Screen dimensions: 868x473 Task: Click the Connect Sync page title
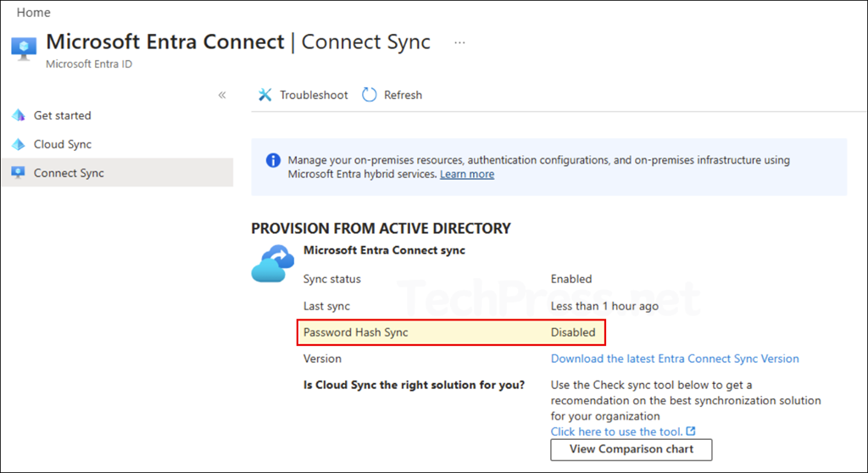(x=366, y=42)
